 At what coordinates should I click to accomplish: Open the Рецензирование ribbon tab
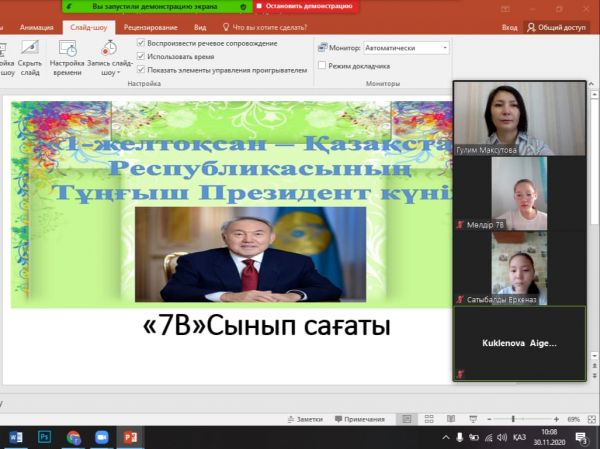coord(149,29)
